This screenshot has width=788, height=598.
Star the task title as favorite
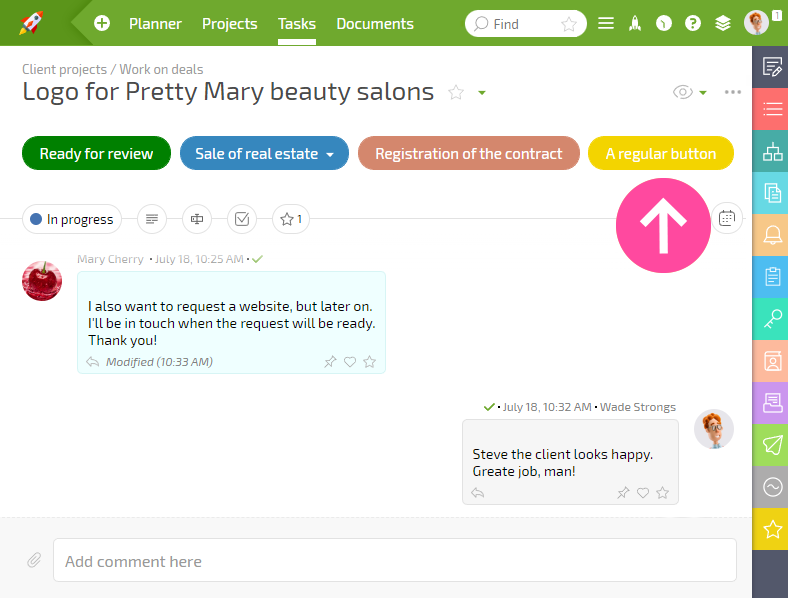point(456,92)
